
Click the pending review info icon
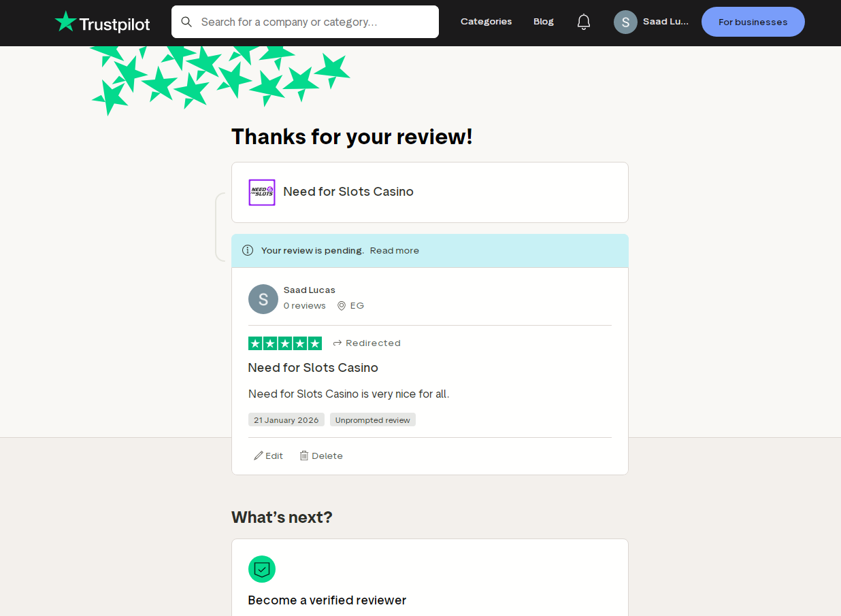pyautogui.click(x=248, y=250)
